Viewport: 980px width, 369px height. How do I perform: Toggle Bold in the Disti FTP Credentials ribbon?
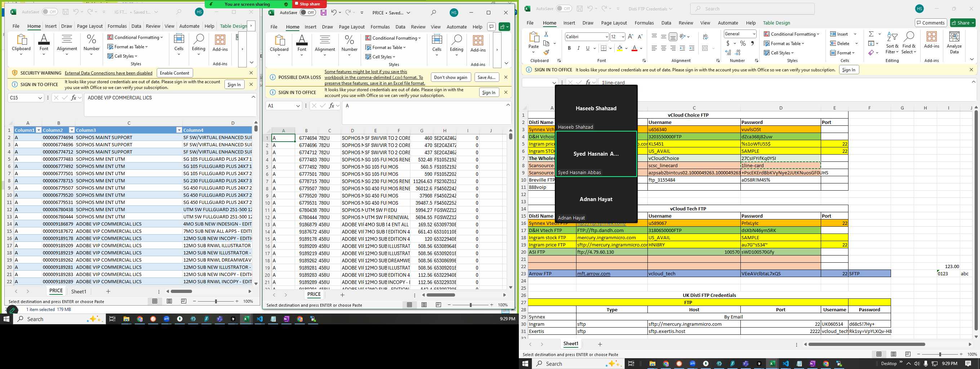pos(569,48)
